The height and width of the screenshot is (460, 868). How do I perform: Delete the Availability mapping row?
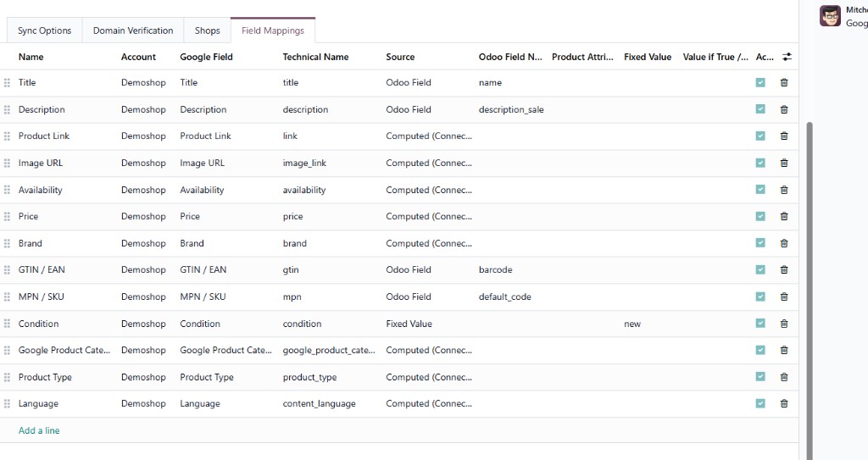click(x=784, y=190)
